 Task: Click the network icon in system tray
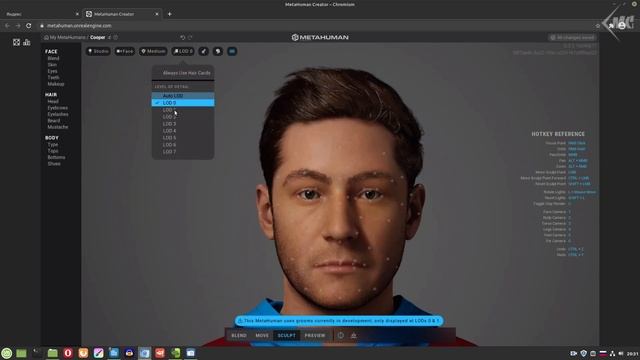click(612, 353)
